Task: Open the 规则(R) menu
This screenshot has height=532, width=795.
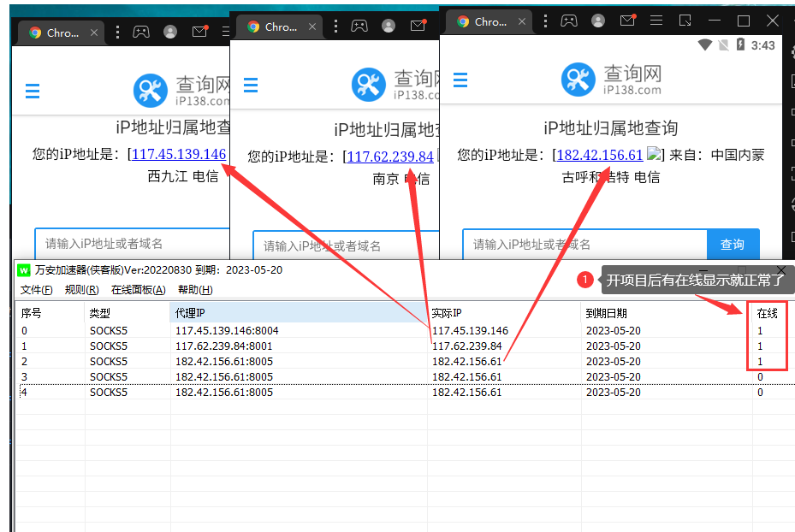Action: [81, 290]
